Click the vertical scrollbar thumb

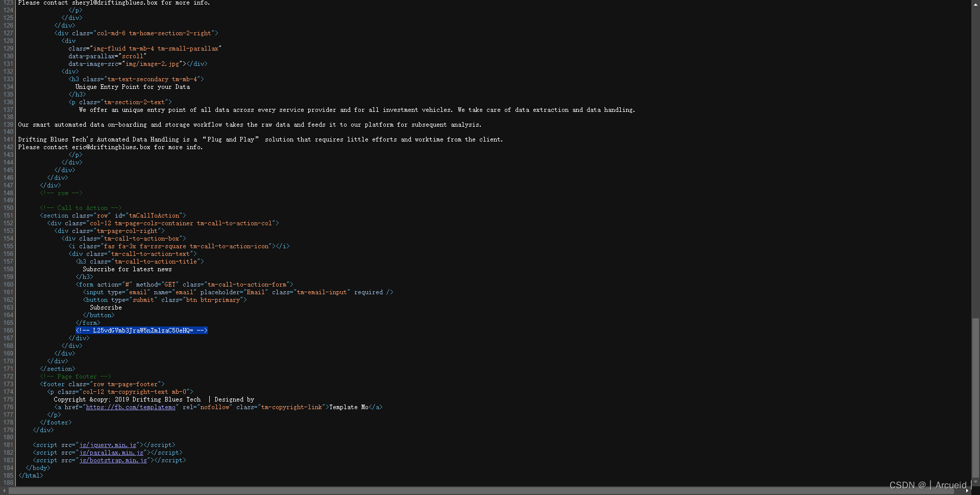975,397
